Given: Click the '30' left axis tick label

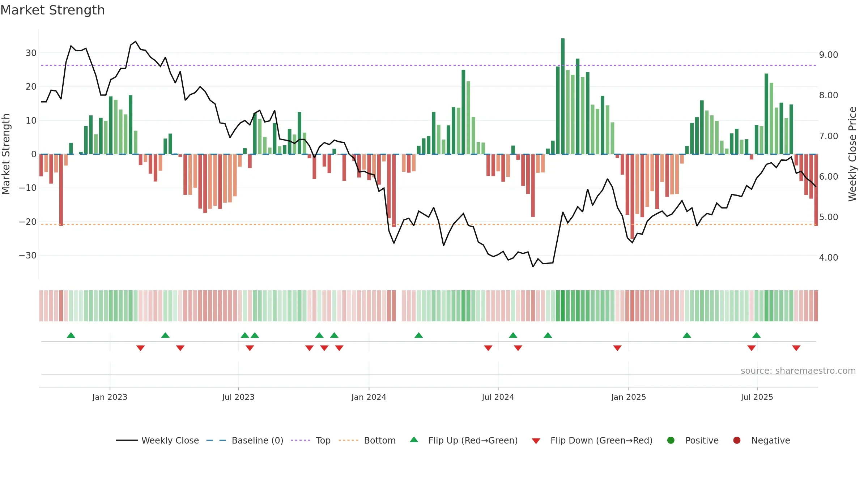Looking at the screenshot, I should click(31, 53).
